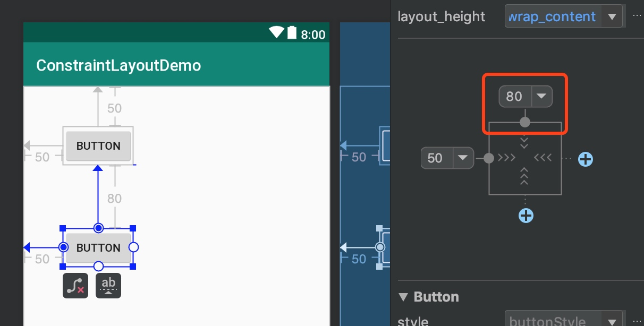Open the buttonStyle style dropdown
The width and height of the screenshot is (644, 326).
[x=612, y=321]
